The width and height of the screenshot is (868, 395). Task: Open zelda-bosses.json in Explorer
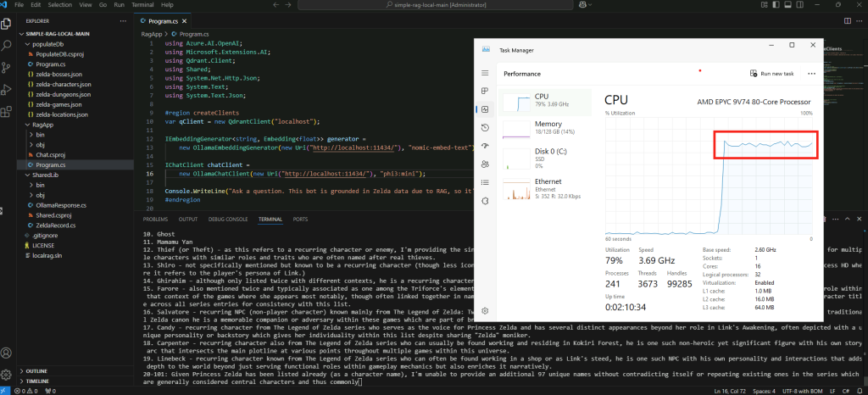(58, 74)
